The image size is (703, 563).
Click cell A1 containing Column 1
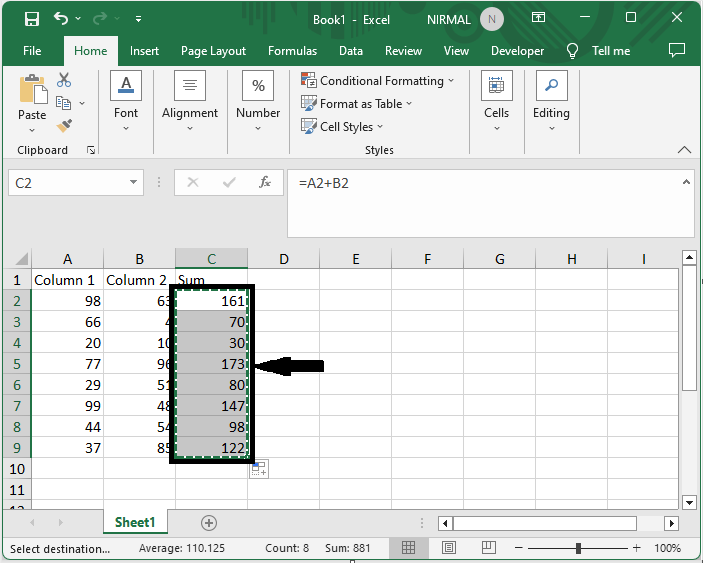point(67,280)
